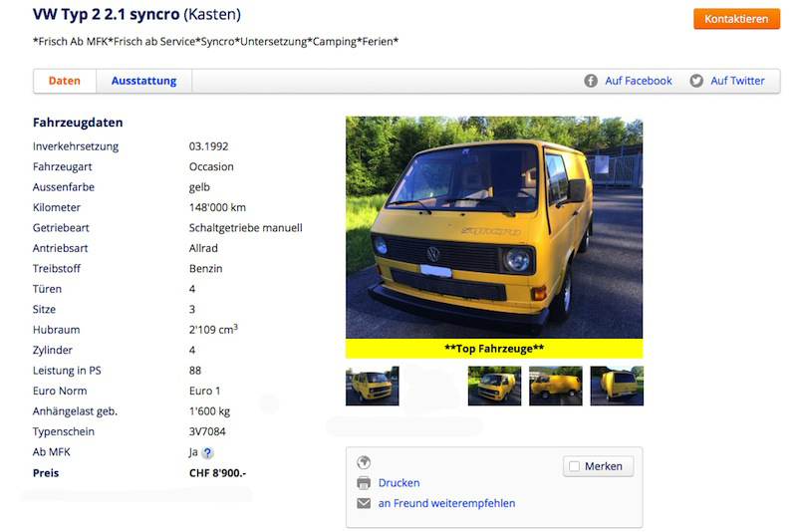Select the third thumbnail showing van front

[494, 386]
